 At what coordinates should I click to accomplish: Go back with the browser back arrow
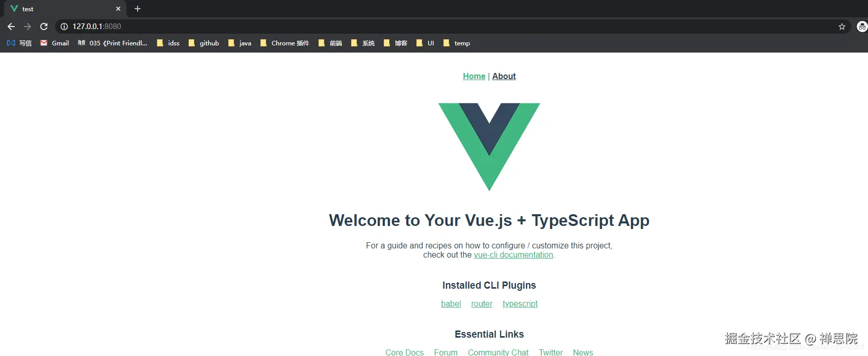[11, 27]
